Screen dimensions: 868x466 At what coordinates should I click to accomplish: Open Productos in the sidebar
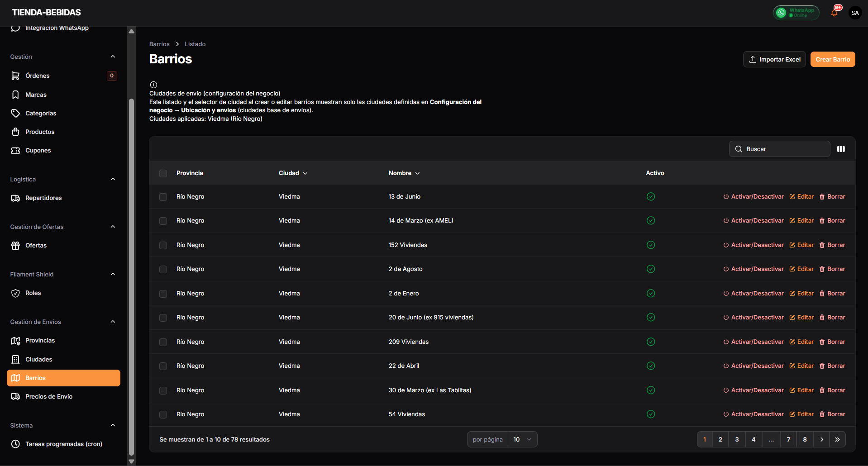point(40,132)
